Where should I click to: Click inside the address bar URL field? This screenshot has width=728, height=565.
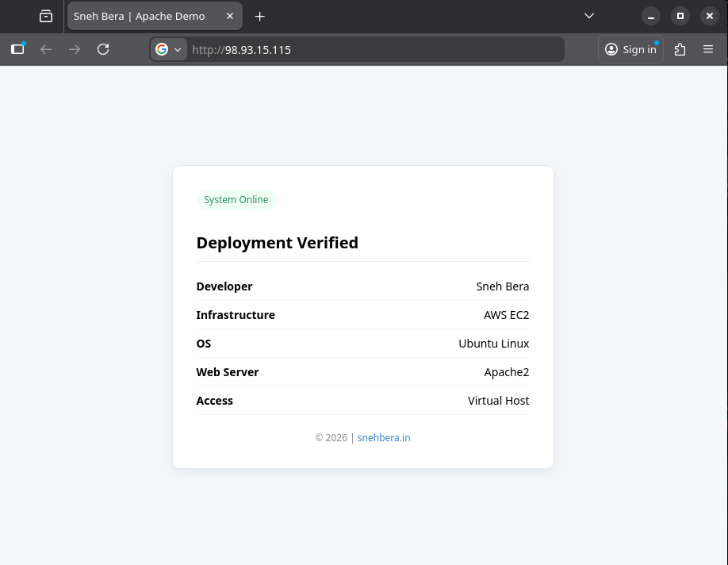[x=357, y=49]
